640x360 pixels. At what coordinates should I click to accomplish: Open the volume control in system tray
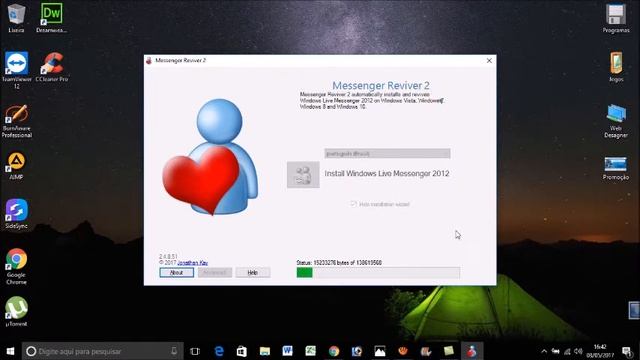(578, 351)
